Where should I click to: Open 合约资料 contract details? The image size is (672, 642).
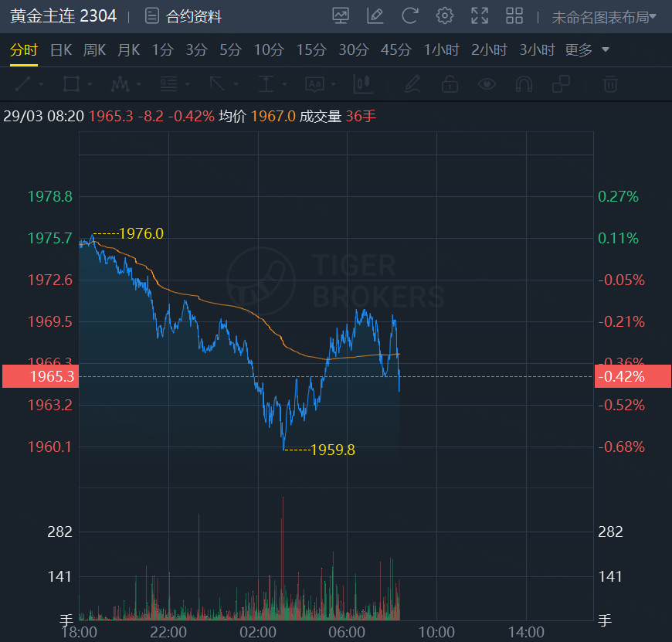coord(185,16)
